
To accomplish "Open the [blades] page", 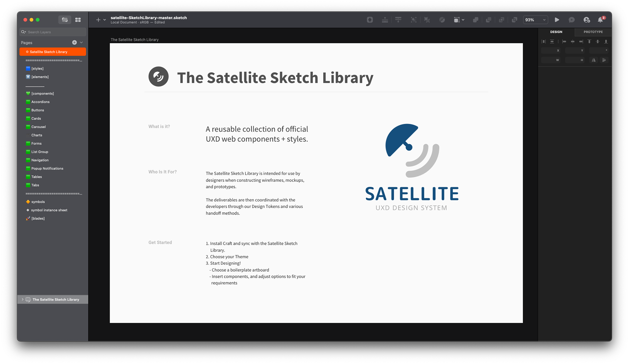I will pos(53,219).
